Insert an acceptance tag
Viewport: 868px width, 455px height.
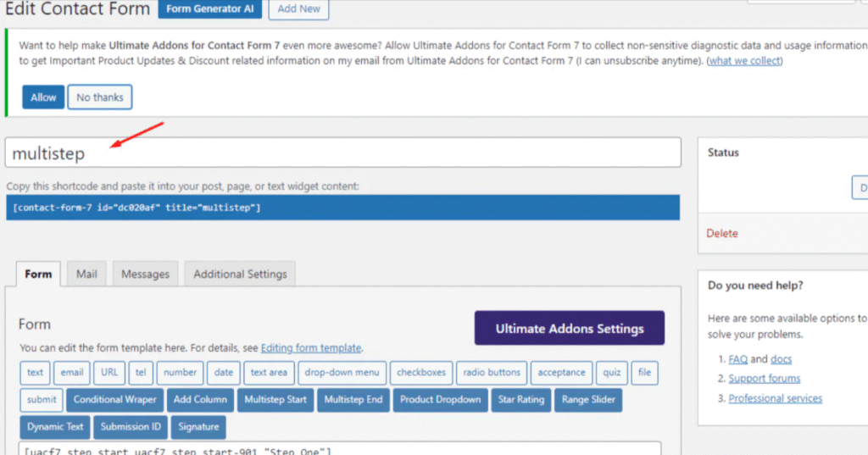[561, 373]
